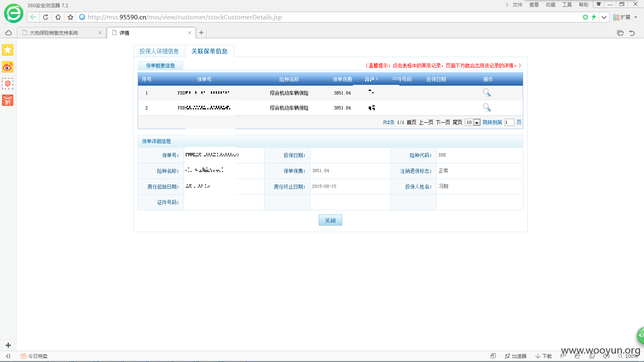The image size is (644, 362).
Task: Select 综合机动车辆保险 in row 1
Action: (x=289, y=93)
